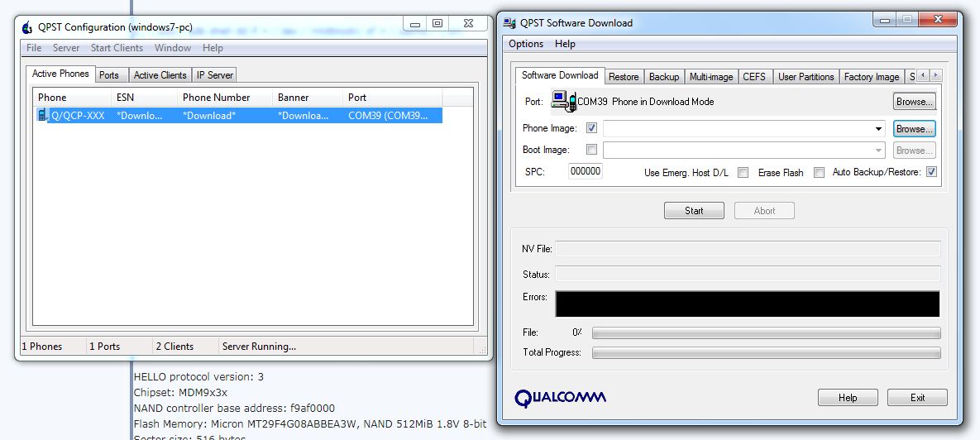Sort by the Banner column header
This screenshot has width=980, height=440.
(308, 98)
